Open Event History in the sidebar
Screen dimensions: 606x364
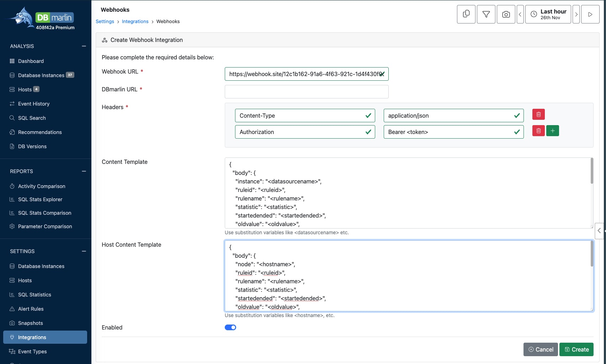coord(34,103)
